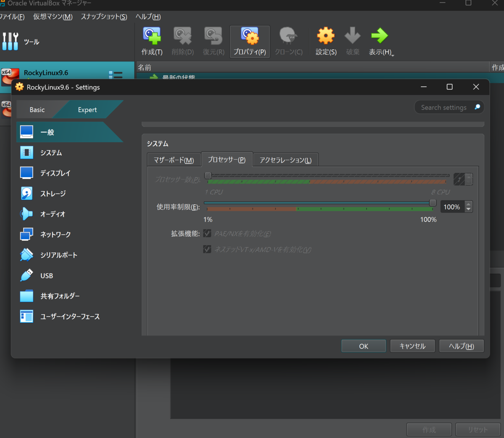This screenshot has height=438, width=504.
Task: Select the ユーザーインターフェース settings category
Action: pyautogui.click(x=70, y=317)
